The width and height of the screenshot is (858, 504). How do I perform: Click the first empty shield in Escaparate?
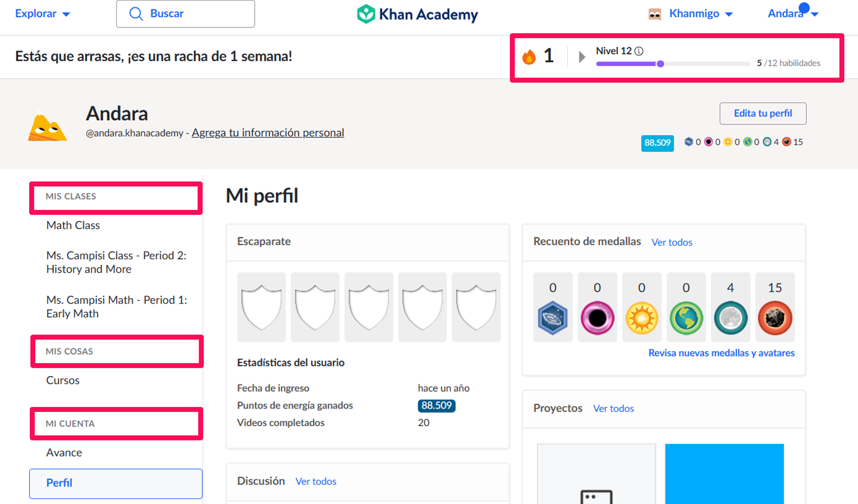point(261,307)
